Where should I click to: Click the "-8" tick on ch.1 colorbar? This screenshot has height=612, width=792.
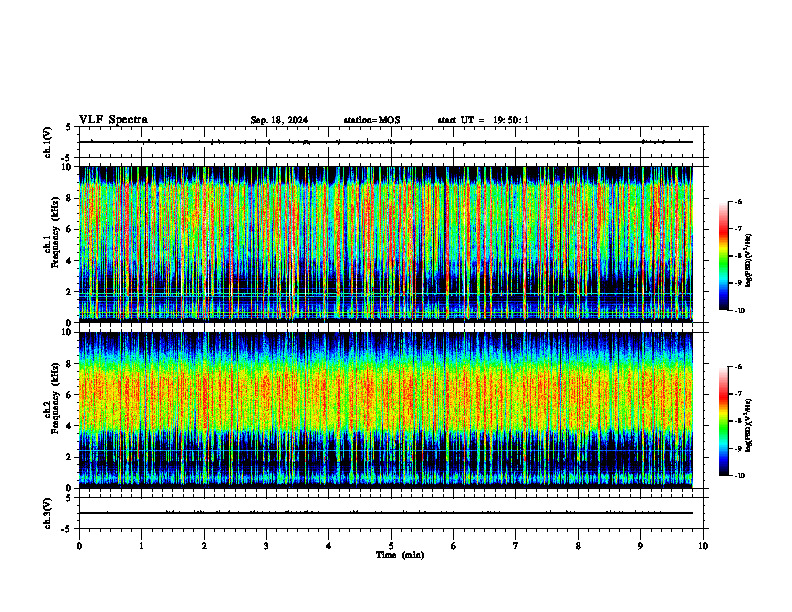point(738,256)
